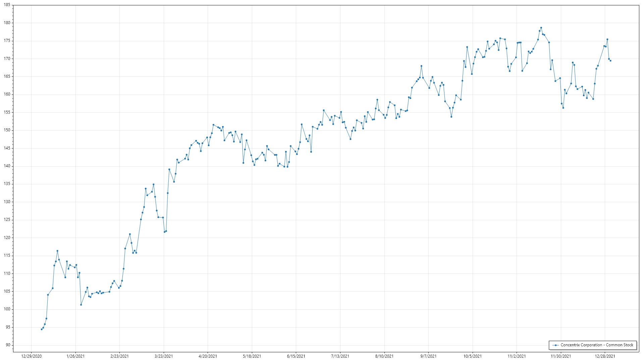Screen dimensions: 644x362
Task: Click the highest data point on the chart
Action: pyautogui.click(x=541, y=28)
